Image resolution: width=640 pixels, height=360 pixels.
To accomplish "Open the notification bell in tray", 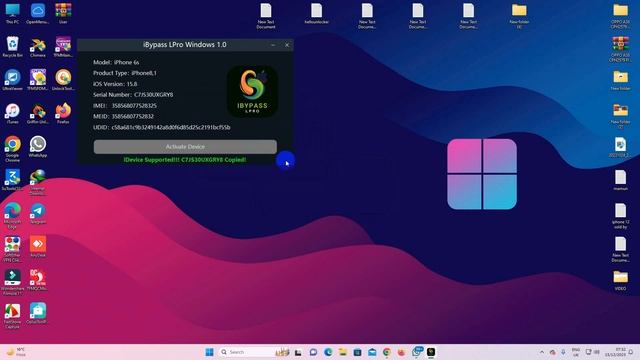I will tap(631, 352).
